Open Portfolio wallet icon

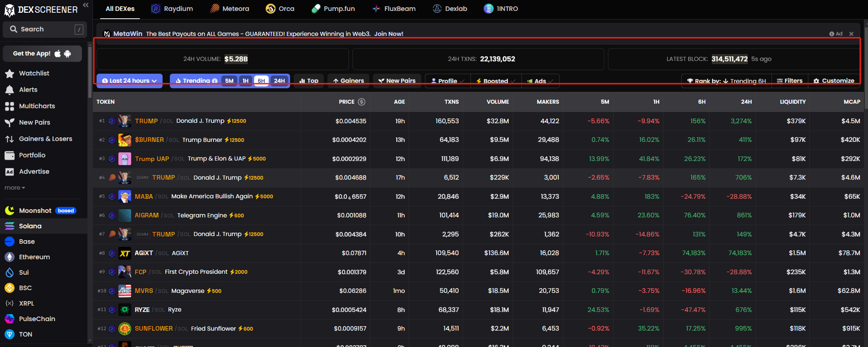[10, 155]
